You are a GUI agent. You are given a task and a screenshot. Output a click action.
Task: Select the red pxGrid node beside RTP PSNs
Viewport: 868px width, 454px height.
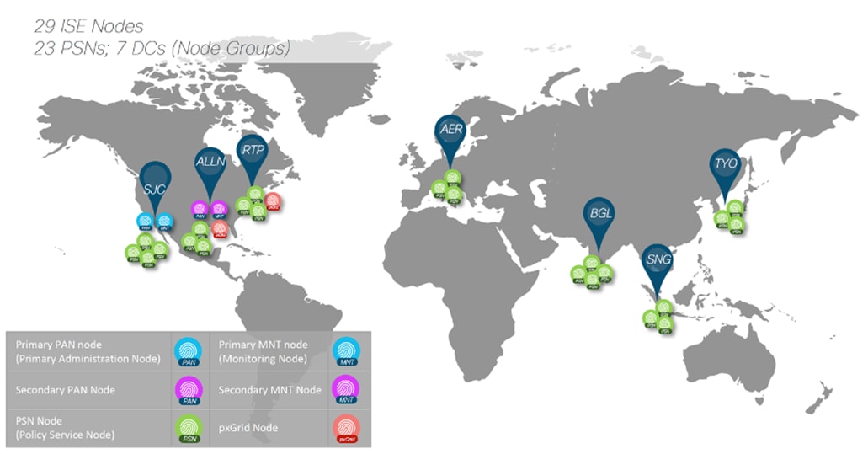point(273,201)
